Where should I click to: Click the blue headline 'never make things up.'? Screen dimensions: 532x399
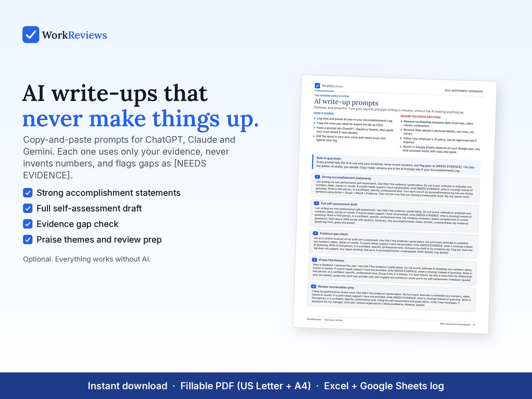[x=141, y=119]
